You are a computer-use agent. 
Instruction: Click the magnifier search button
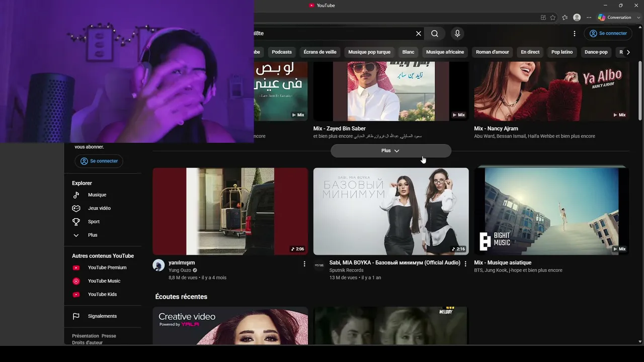coord(435,34)
